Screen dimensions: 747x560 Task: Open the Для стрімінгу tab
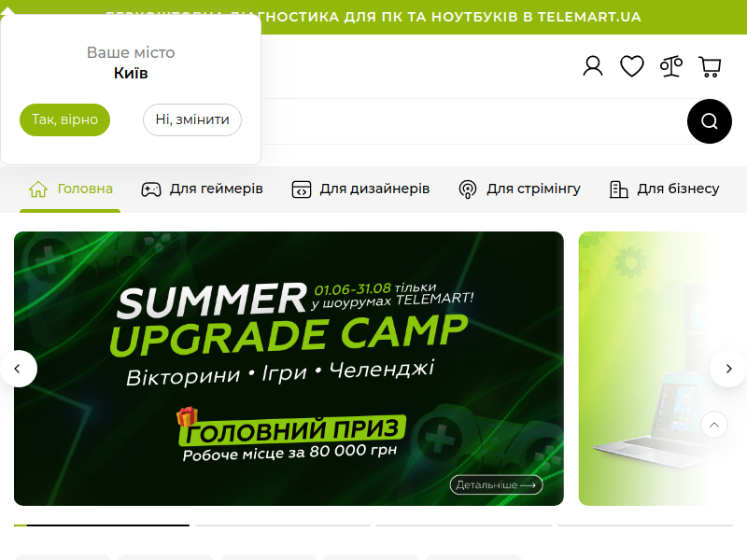(x=519, y=189)
